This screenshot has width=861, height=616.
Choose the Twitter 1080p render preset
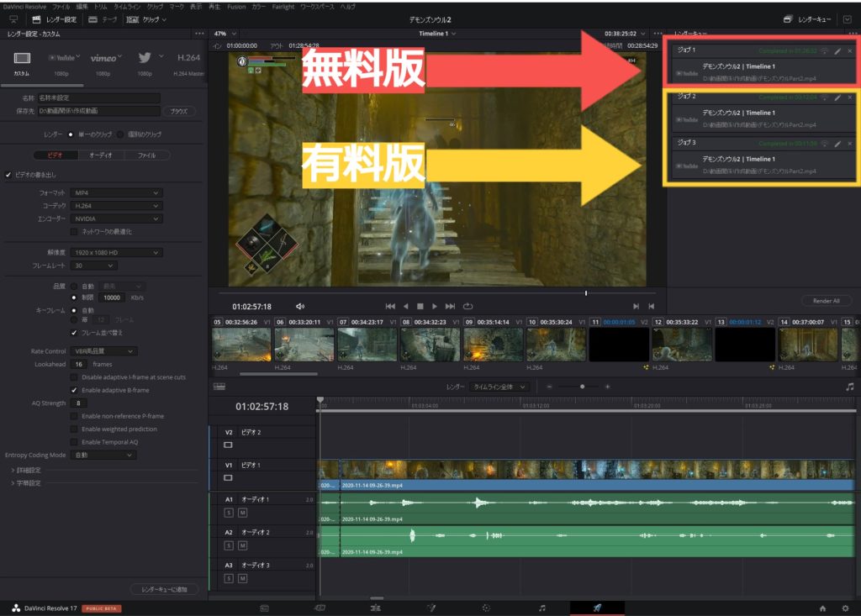pos(145,58)
